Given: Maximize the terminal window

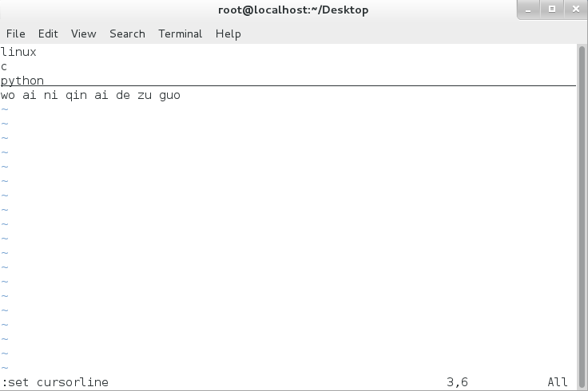Looking at the screenshot, I should coord(552,10).
